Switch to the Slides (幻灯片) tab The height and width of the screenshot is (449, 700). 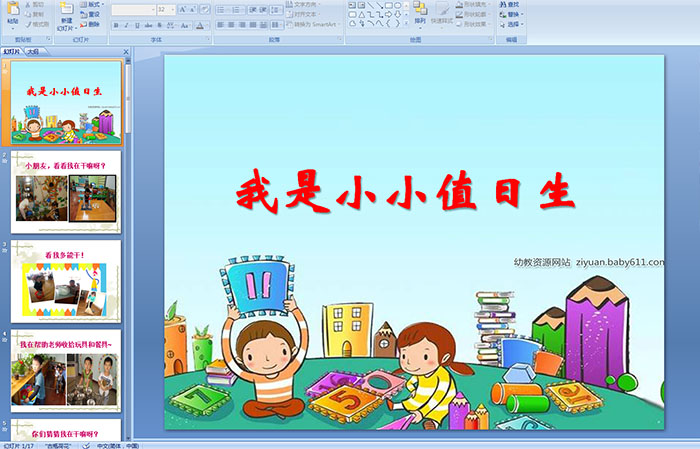coord(12,50)
